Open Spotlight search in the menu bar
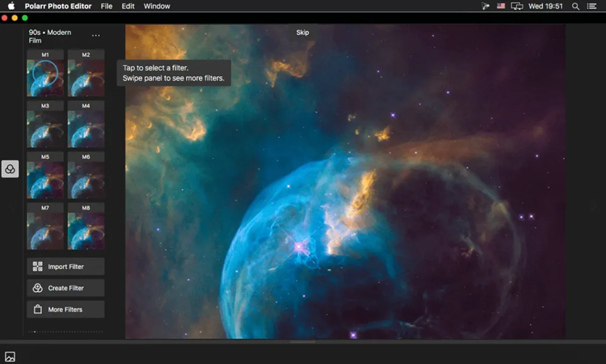The width and height of the screenshot is (606, 364). pyautogui.click(x=575, y=6)
